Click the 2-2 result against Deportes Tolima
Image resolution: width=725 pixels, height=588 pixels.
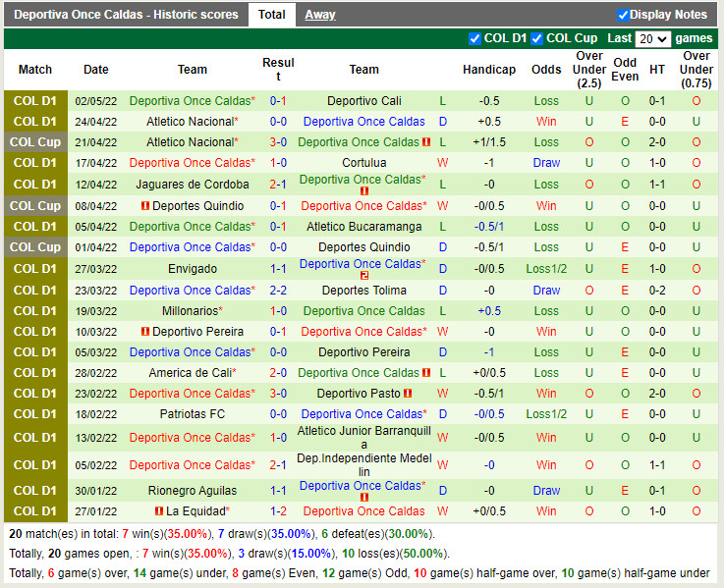278,291
